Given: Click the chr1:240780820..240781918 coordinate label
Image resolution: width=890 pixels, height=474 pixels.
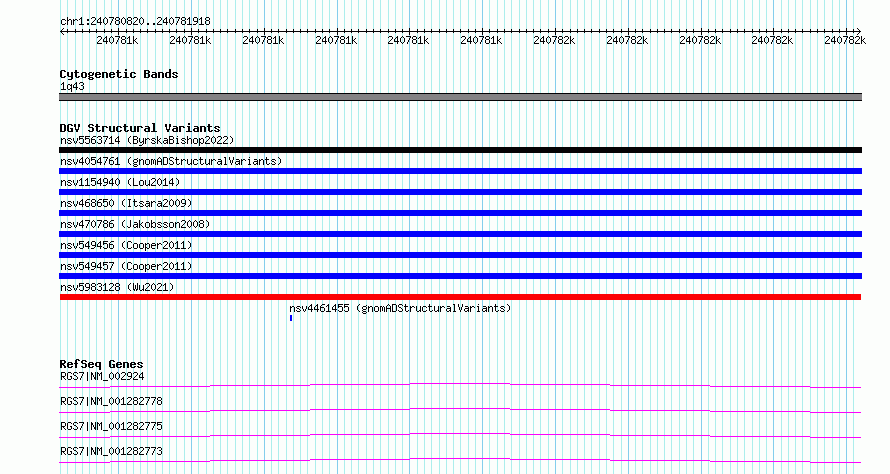Looking at the screenshot, I should [x=135, y=21].
